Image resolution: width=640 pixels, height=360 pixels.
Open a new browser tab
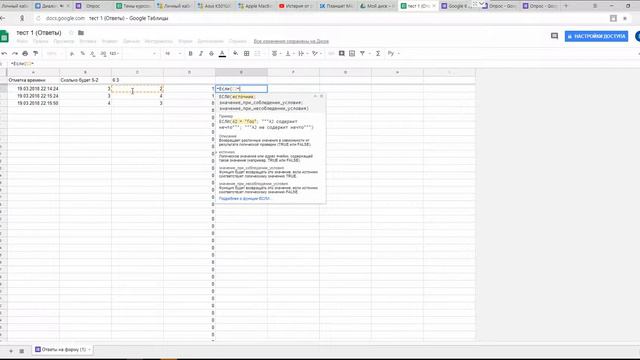(x=566, y=6)
